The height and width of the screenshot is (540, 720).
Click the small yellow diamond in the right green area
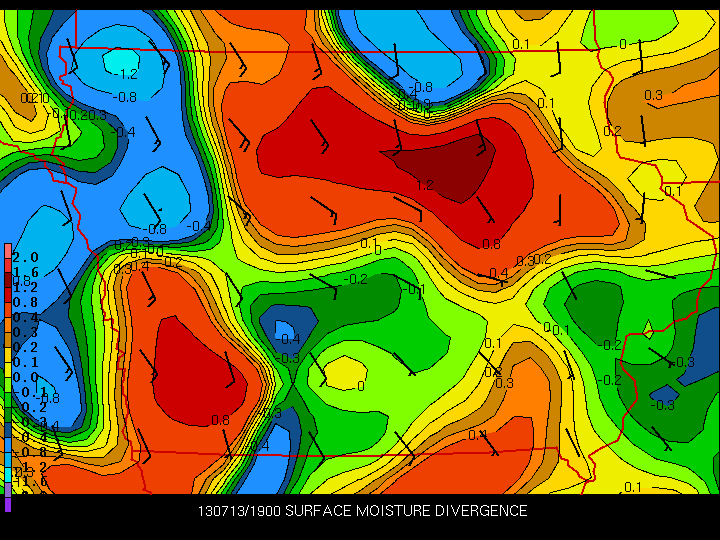[649, 328]
